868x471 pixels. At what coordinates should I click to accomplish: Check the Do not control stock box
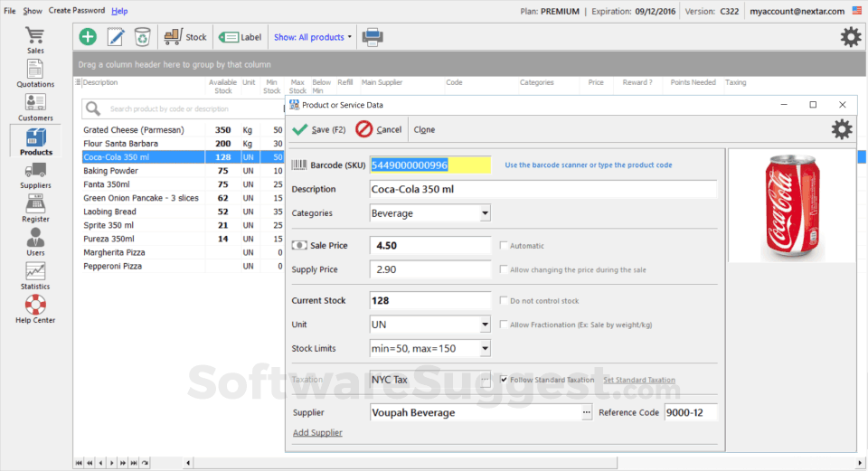[504, 301]
